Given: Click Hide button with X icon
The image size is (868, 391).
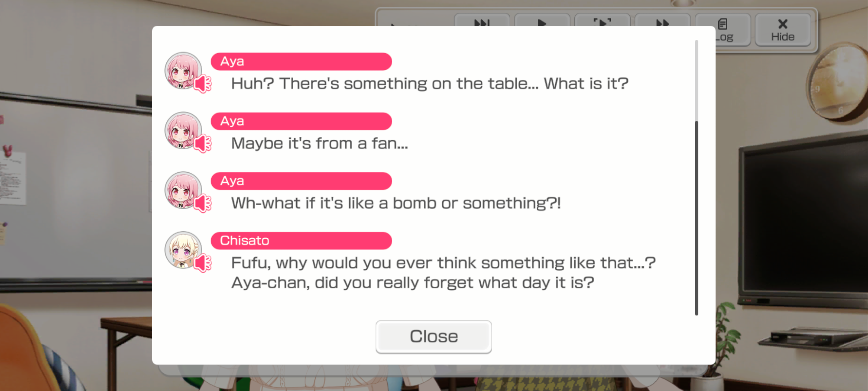Looking at the screenshot, I should tap(783, 30).
